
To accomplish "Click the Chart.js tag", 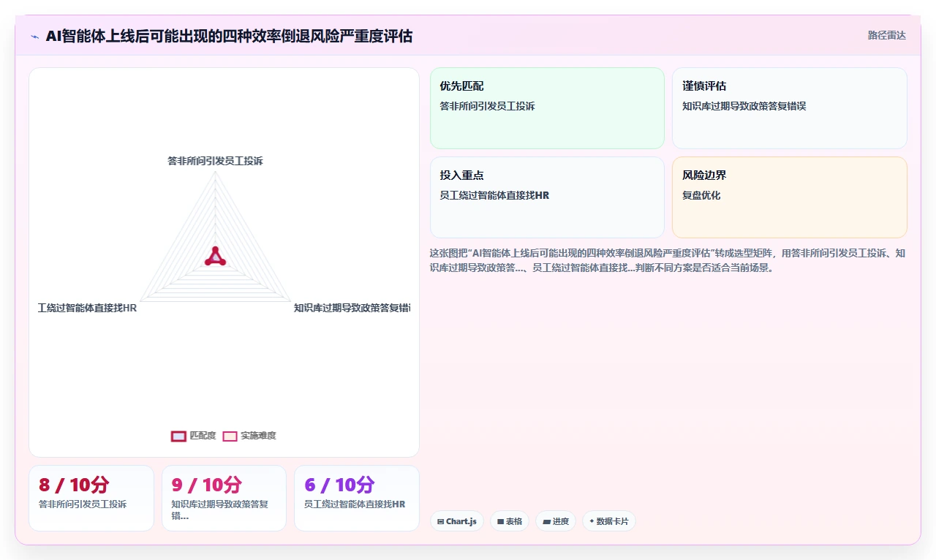I will [456, 521].
